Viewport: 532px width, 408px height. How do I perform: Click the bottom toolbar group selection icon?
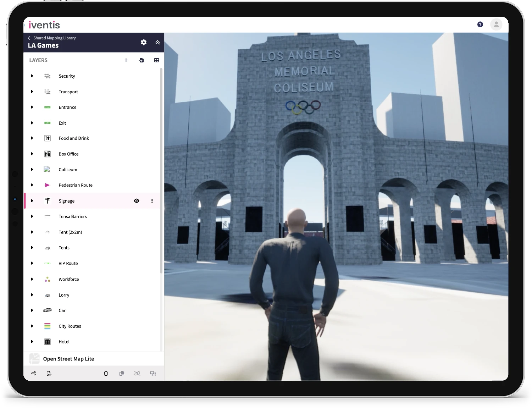pyautogui.click(x=153, y=373)
